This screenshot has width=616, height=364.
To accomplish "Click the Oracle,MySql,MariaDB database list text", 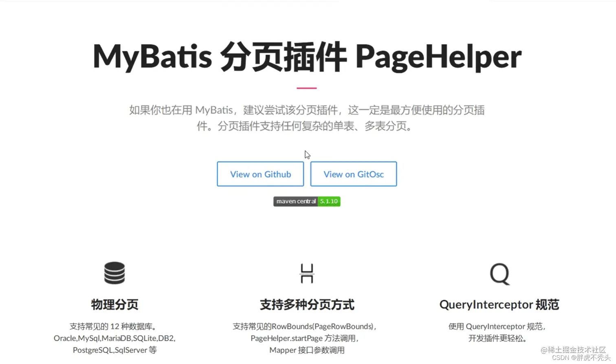I will [x=114, y=338].
